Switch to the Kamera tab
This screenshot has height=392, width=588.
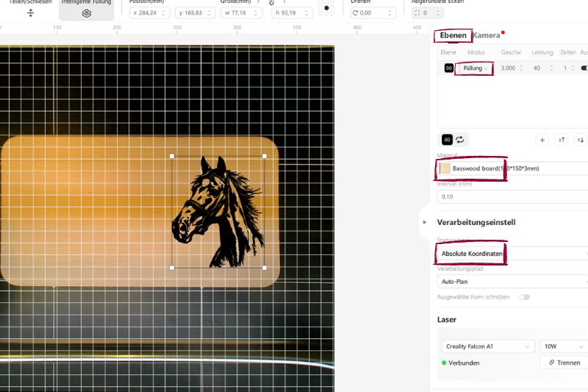point(487,35)
